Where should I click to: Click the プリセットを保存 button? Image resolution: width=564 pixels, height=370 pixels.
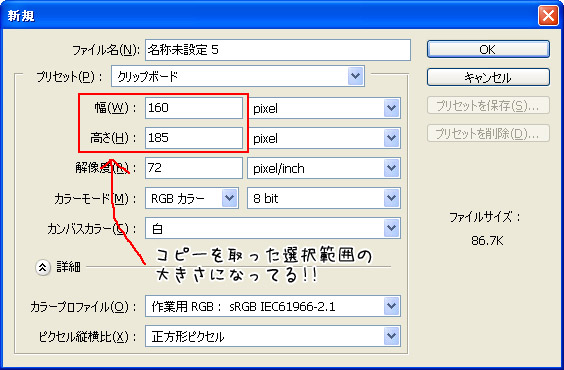(x=488, y=105)
